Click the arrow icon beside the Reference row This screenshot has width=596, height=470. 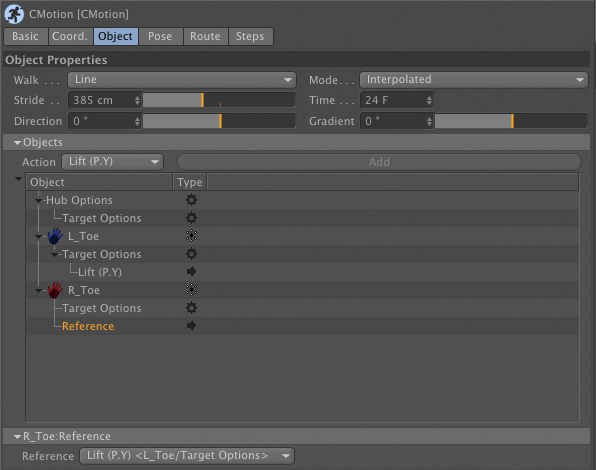pos(191,326)
